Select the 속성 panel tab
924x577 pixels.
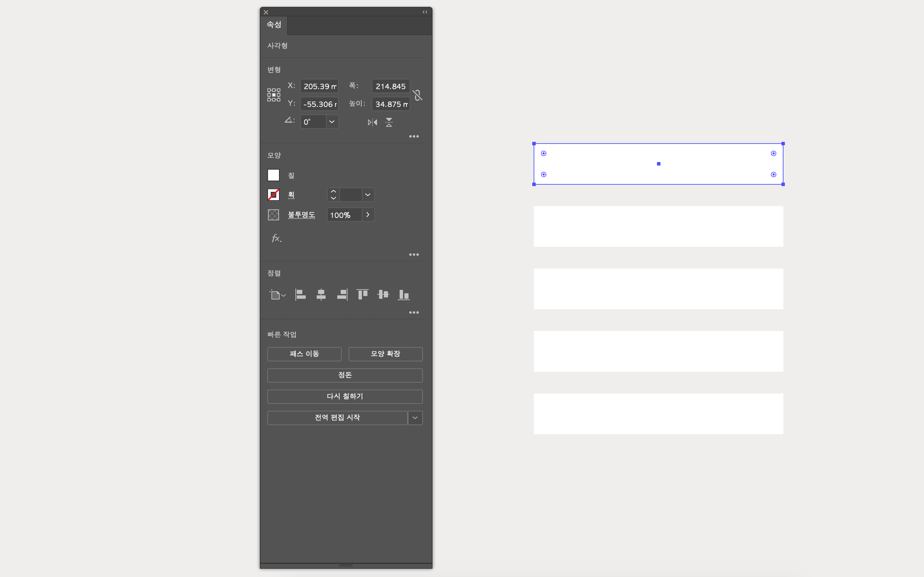click(x=273, y=25)
